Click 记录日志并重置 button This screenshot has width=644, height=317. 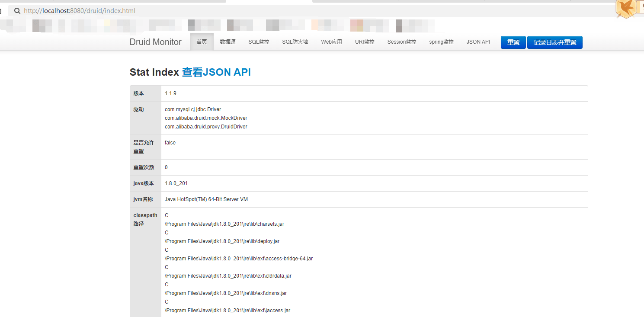tap(555, 42)
